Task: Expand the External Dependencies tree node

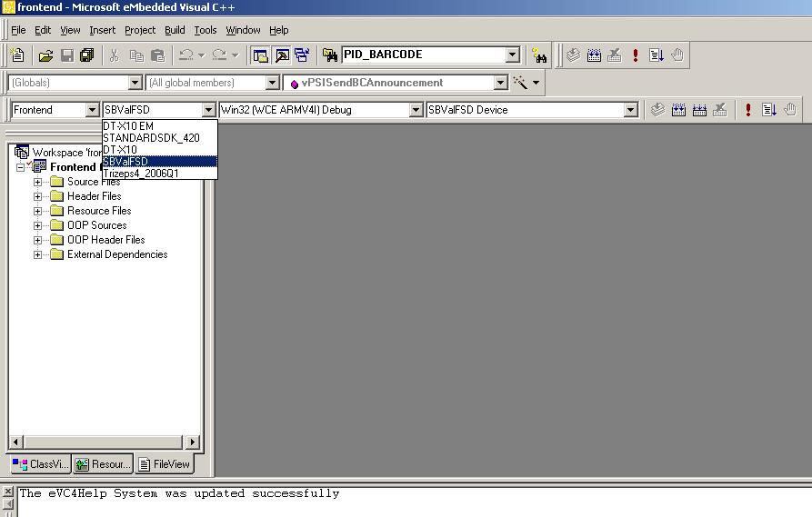Action: (x=38, y=254)
